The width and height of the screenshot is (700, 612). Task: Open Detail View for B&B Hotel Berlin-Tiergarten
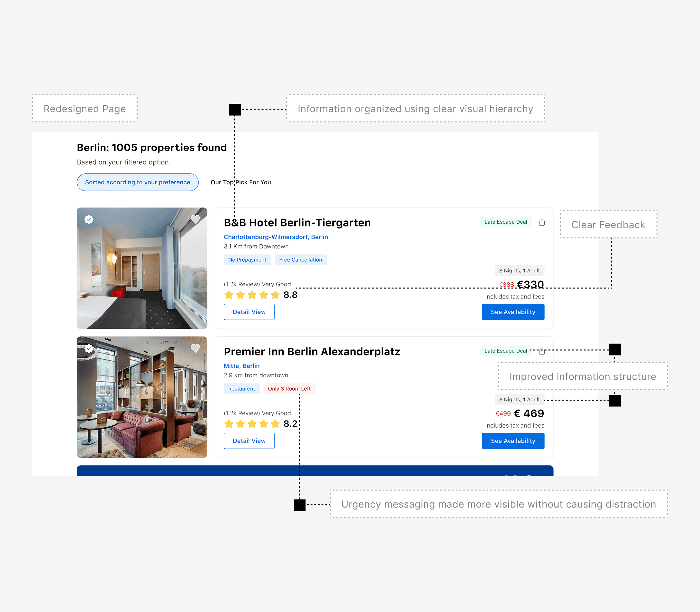click(x=249, y=312)
